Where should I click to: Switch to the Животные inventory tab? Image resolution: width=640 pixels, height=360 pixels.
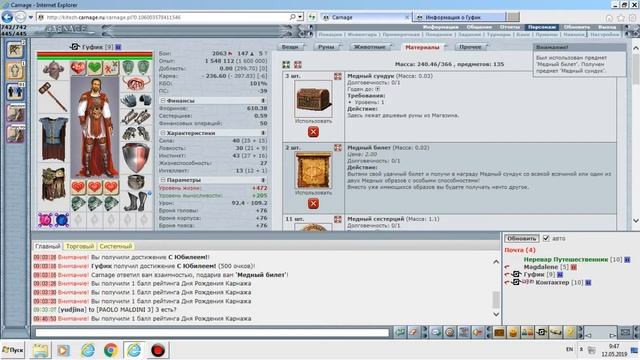coord(369,47)
